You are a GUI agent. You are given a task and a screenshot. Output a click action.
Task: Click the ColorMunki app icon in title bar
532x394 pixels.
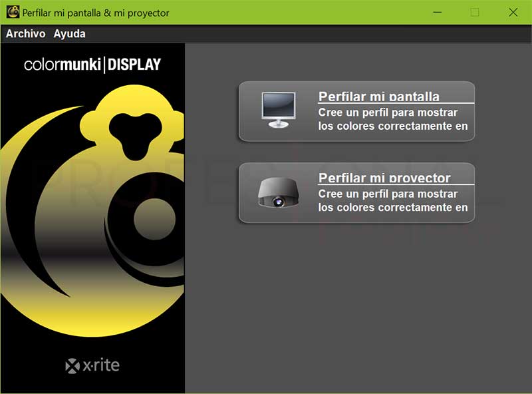pos(13,12)
